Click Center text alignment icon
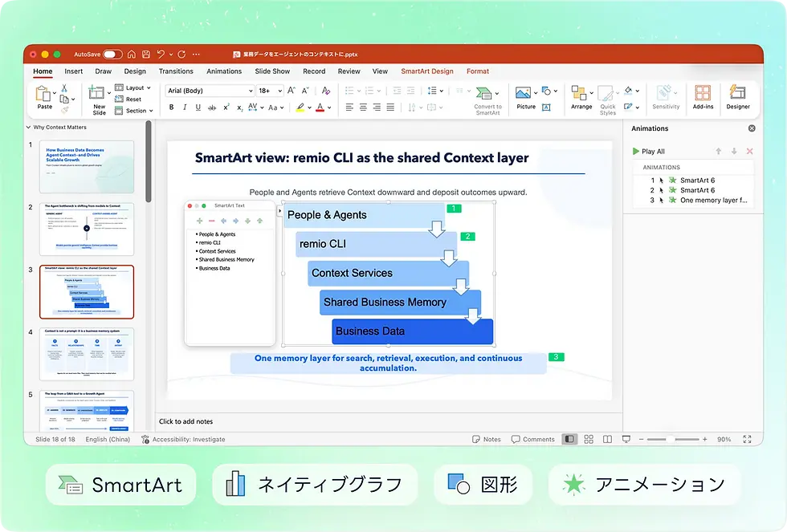This screenshot has height=532, width=787. pyautogui.click(x=363, y=108)
